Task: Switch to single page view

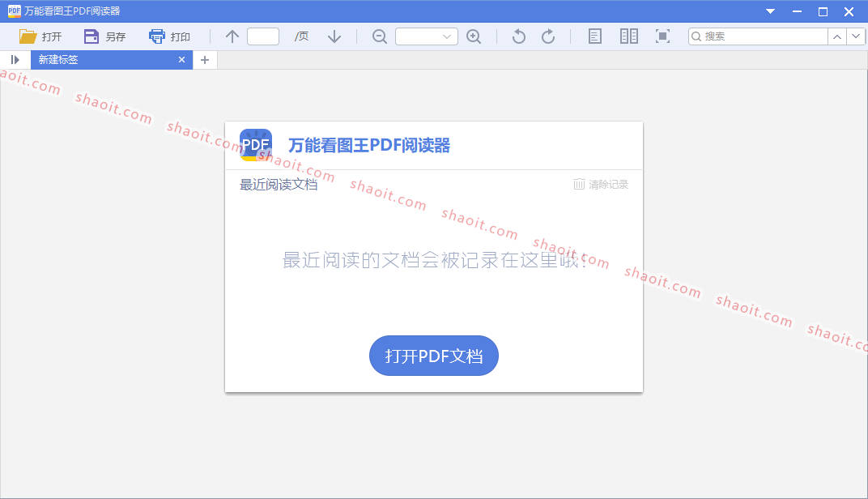Action: coord(594,36)
